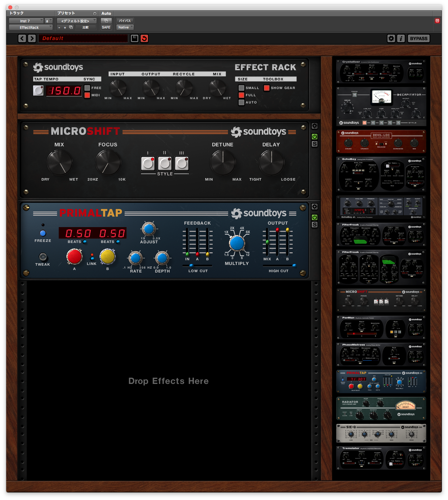Select MicroShift Style III button
The image size is (448, 500).
pyautogui.click(x=182, y=163)
